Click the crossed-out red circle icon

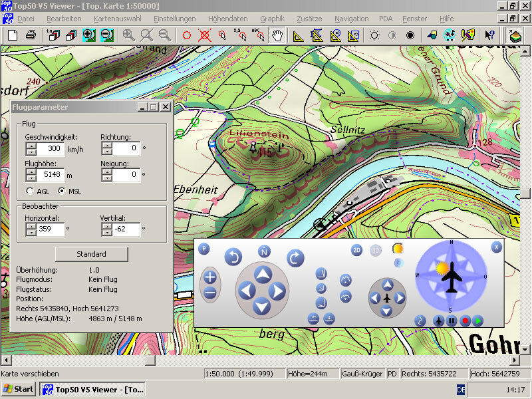tap(205, 35)
